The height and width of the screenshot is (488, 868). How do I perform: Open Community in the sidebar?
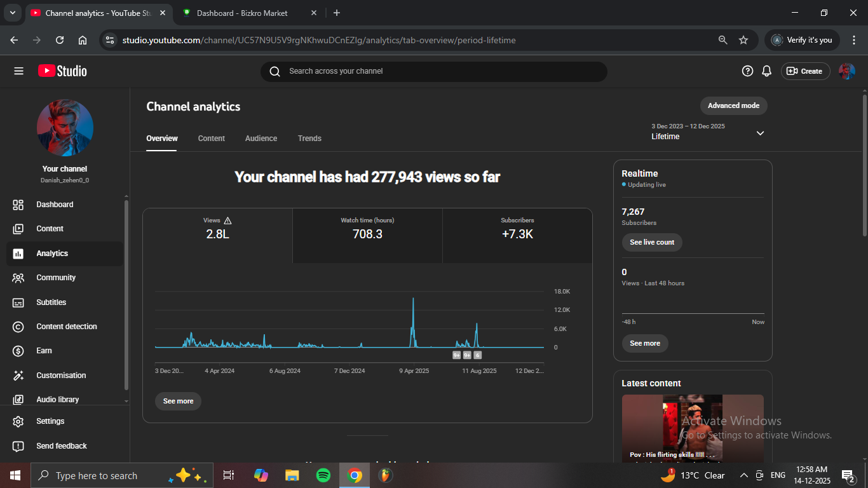tap(55, 278)
